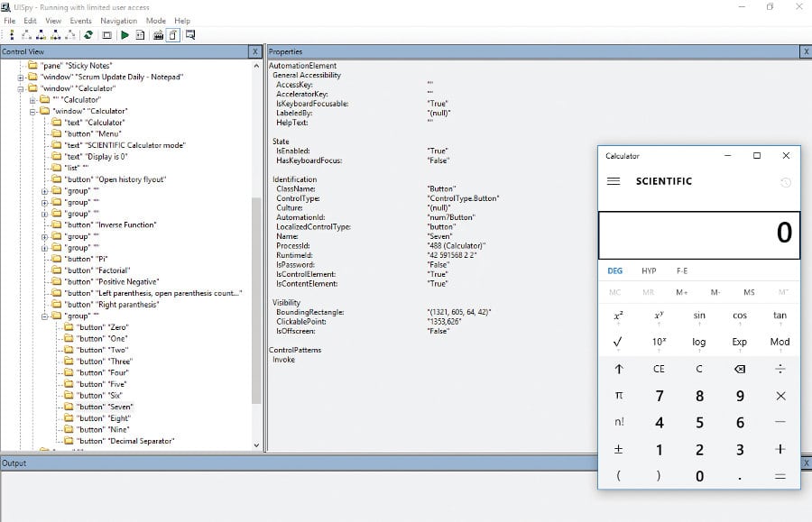Viewport: 812px width, 522px height.
Task: Open the Events menu
Action: click(80, 21)
